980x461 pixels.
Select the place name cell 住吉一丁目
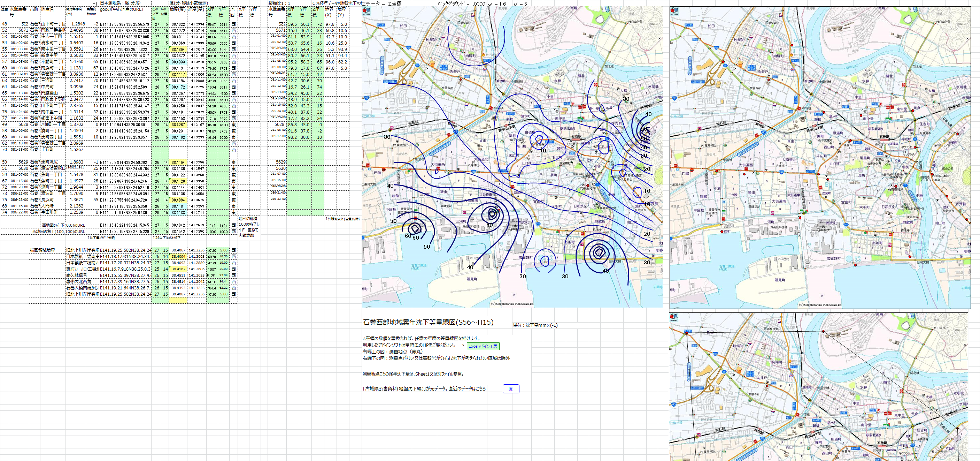[x=53, y=37]
